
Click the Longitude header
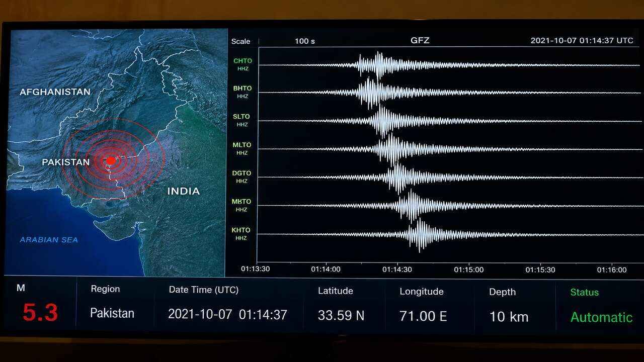(x=422, y=292)
